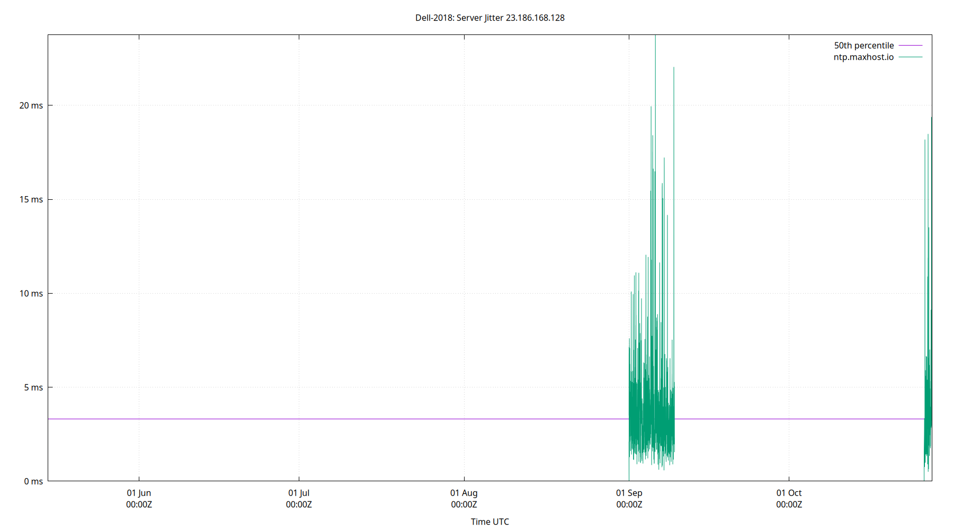Image resolution: width=980 pixels, height=530 pixels.
Task: Click the 01 Oct tick label
Action: (x=790, y=493)
